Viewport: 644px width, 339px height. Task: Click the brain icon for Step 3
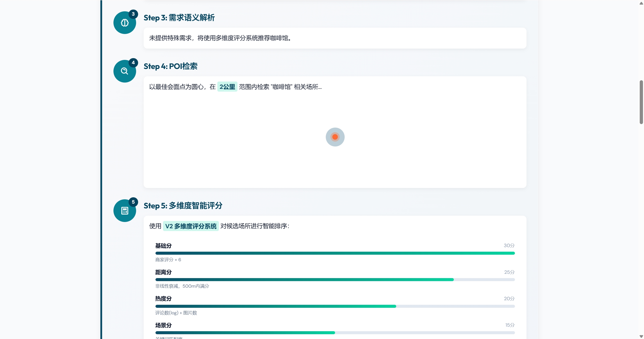125,23
